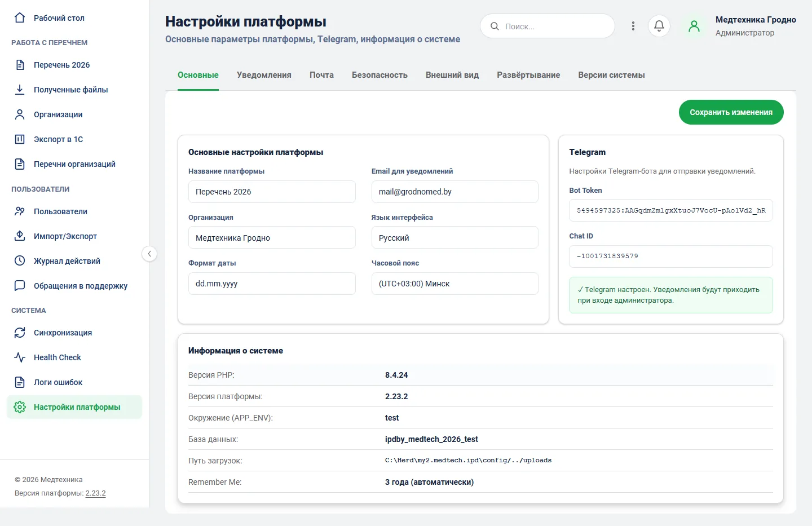Viewport: 812px width, 526px height.
Task: Open the three-dot more options menu
Action: [633, 26]
